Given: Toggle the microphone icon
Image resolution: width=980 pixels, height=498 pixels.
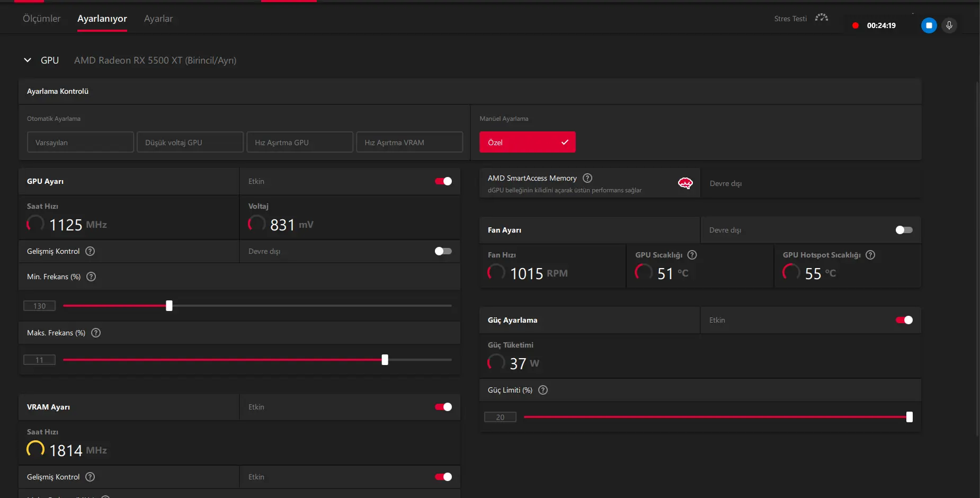Looking at the screenshot, I should (x=949, y=25).
